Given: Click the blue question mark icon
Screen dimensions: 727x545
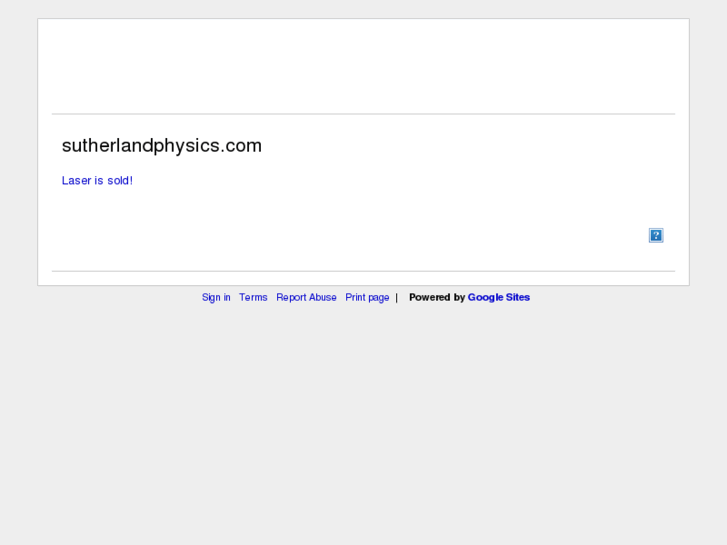Looking at the screenshot, I should 656,235.
